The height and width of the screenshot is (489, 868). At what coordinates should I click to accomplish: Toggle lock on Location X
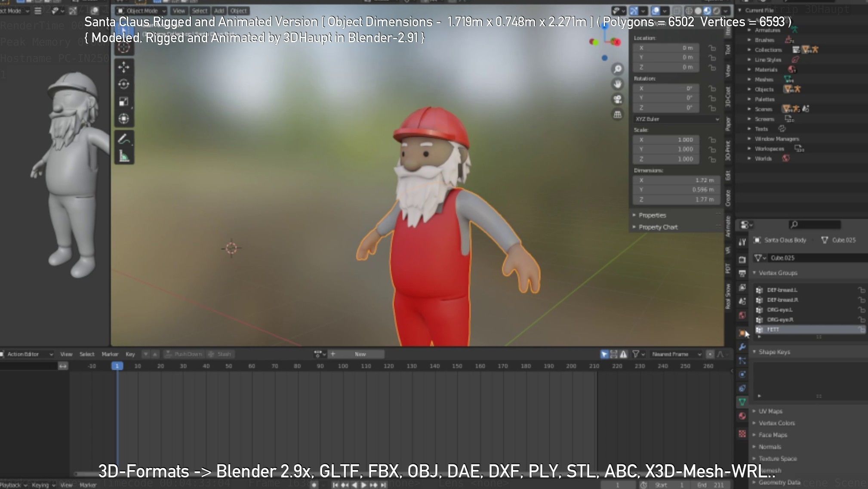point(712,48)
